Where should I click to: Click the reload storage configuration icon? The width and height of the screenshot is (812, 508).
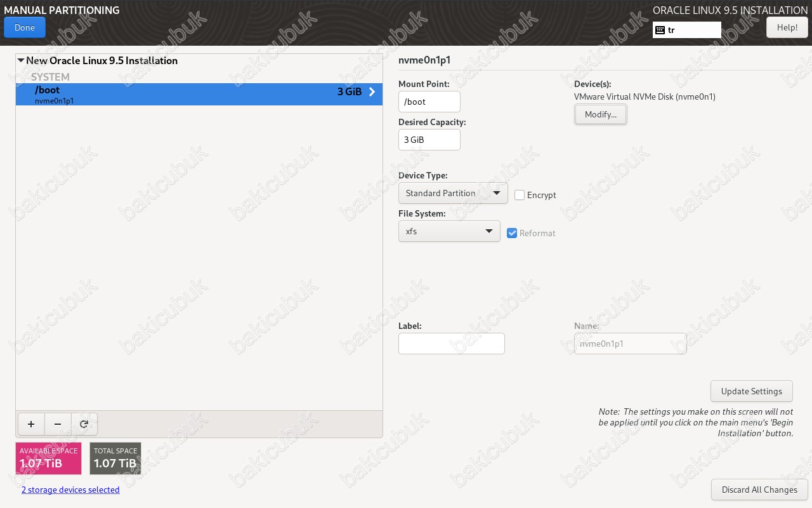click(x=84, y=424)
